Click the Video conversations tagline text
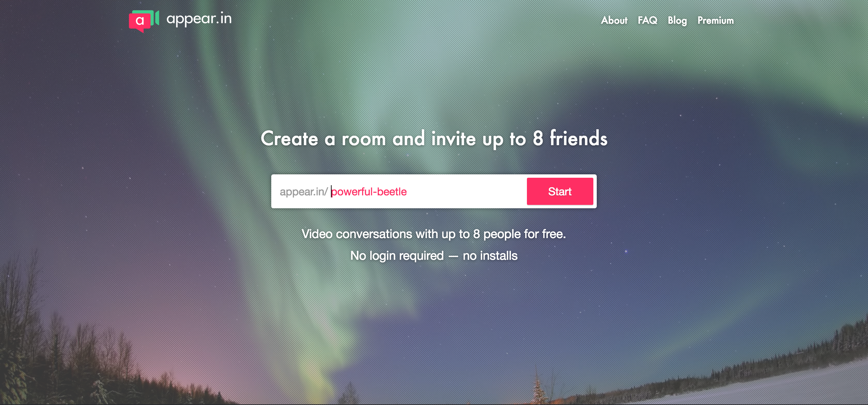This screenshot has width=868, height=405. (434, 234)
